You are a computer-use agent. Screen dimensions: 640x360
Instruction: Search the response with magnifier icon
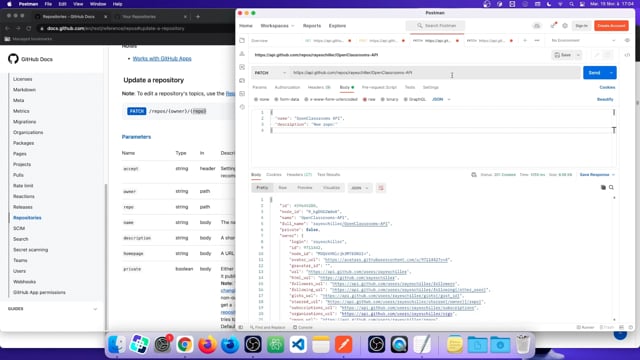point(611,187)
